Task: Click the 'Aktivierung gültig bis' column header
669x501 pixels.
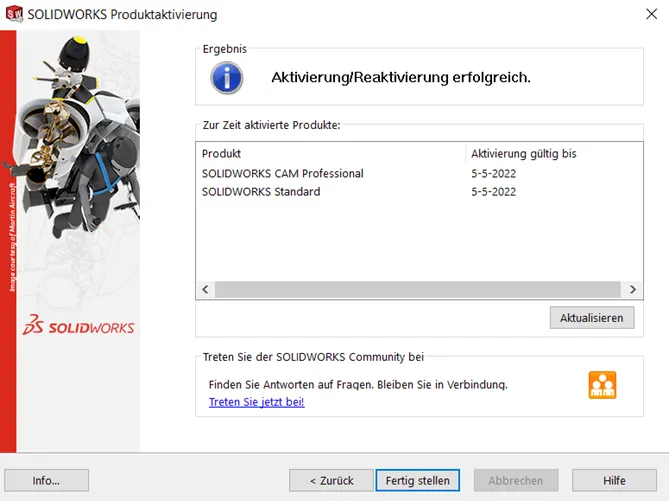Action: click(x=553, y=154)
